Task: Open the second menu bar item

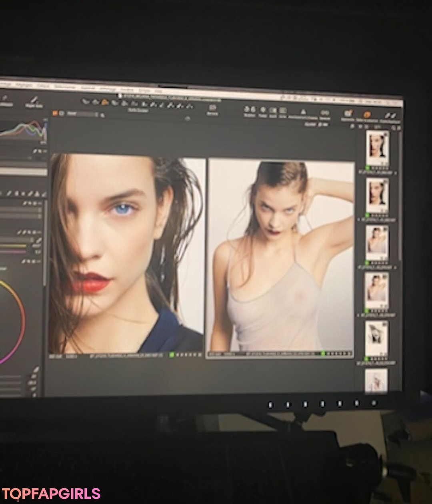Action: 24,85
